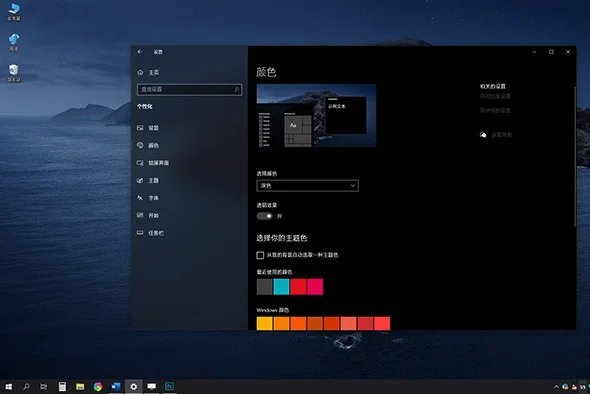590x394 pixels.
Task: Open the 高对比度设置 high contrast settings link
Action: tap(495, 96)
